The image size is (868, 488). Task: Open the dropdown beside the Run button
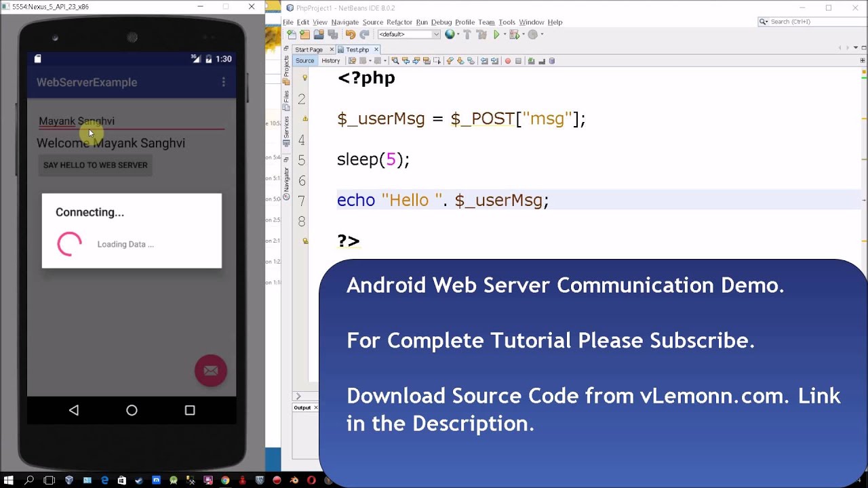point(505,35)
